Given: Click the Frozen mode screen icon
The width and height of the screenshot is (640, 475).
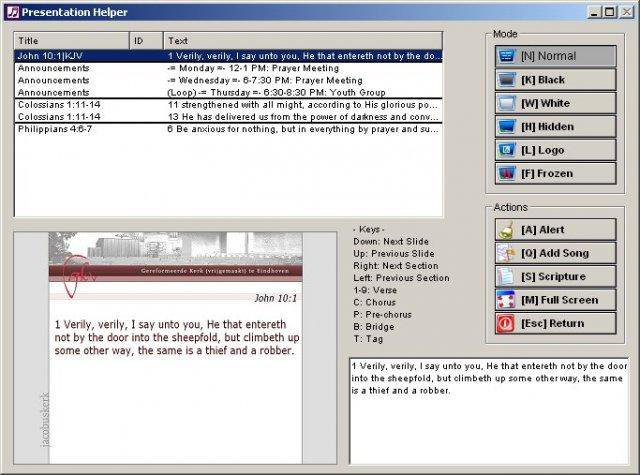Looking at the screenshot, I should click(x=507, y=173).
